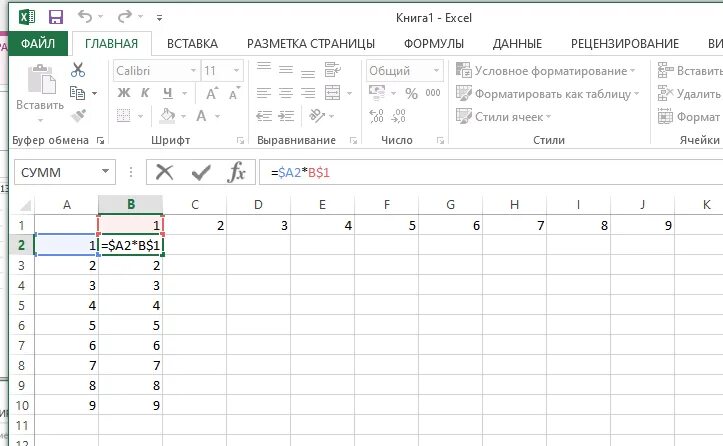Open the font size 11 dropdown
This screenshot has height=446, width=723.
tap(236, 71)
